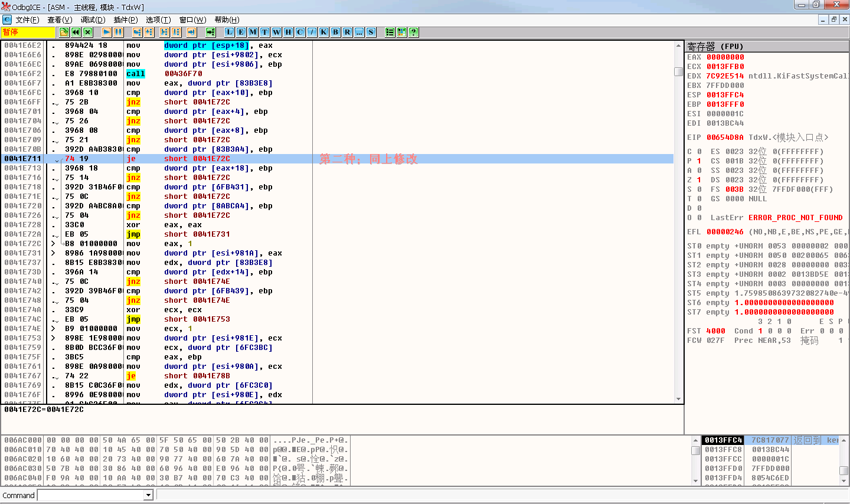Select the ESP value 0013FFC4 in registers
The image size is (850, 504).
(725, 95)
